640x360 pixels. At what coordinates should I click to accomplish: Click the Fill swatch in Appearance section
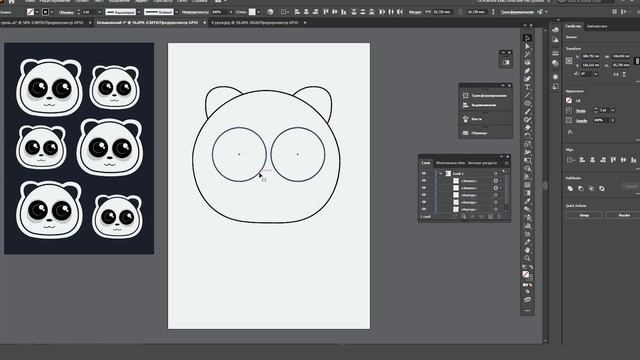(569, 100)
